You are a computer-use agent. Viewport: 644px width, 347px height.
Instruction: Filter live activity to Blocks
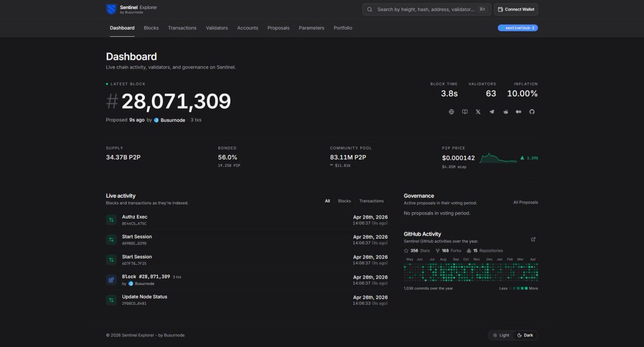345,201
